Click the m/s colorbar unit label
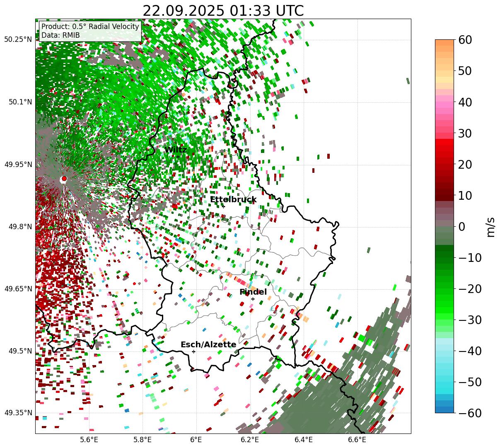Screen dimensions: 500x448 click(x=490, y=226)
